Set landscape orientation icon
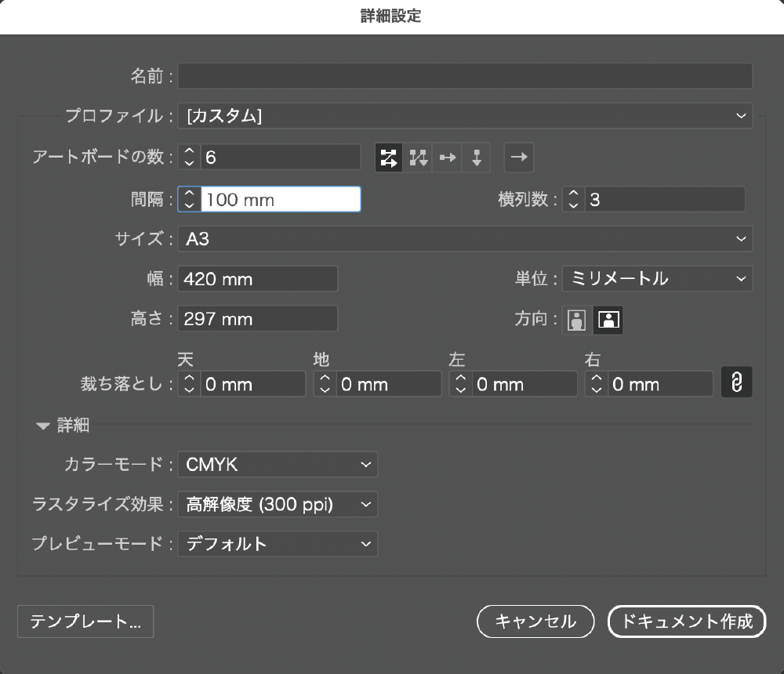This screenshot has width=784, height=674. (608, 320)
